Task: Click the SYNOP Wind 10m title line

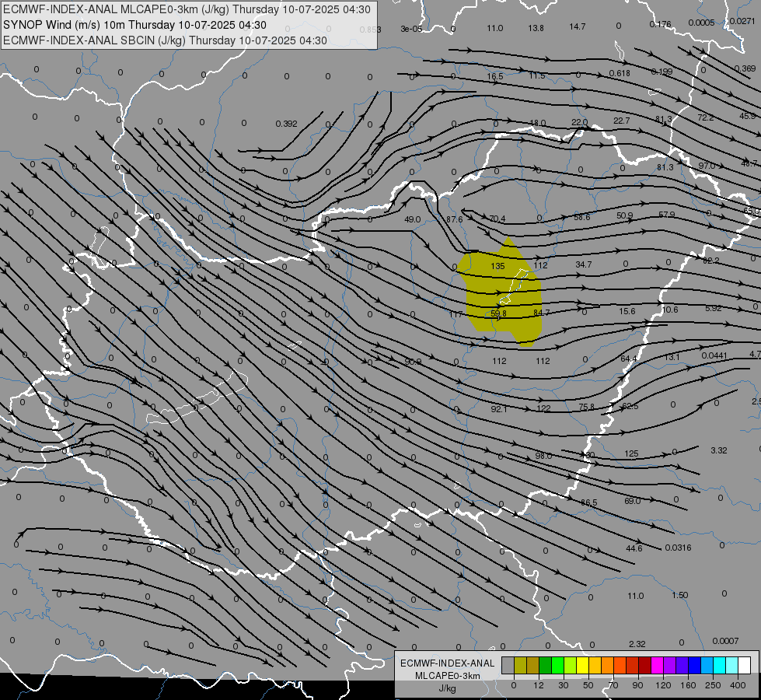Action: (x=135, y=25)
